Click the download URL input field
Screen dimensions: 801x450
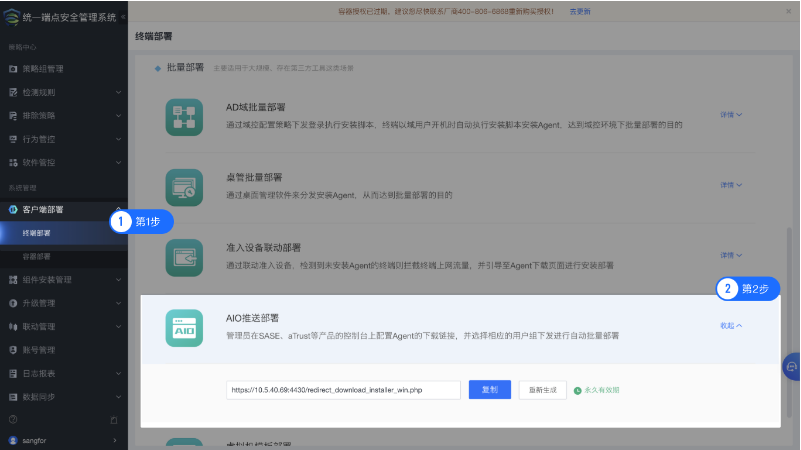pos(344,390)
